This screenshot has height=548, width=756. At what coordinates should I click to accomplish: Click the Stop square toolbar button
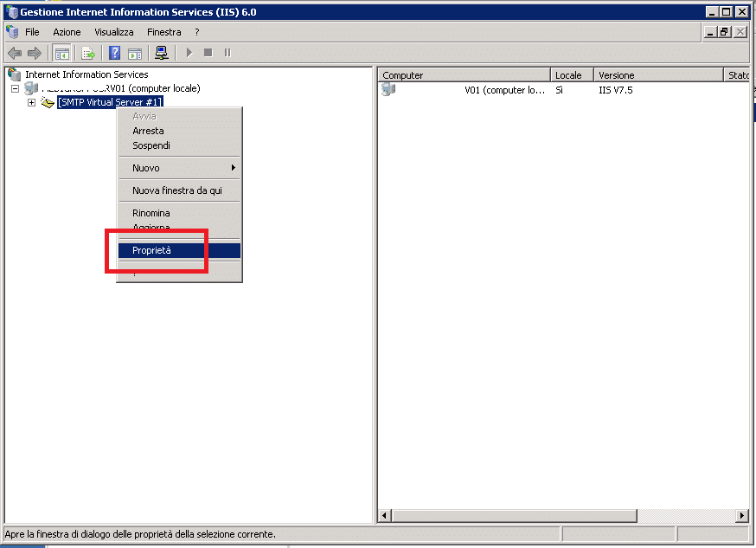pos(208,53)
